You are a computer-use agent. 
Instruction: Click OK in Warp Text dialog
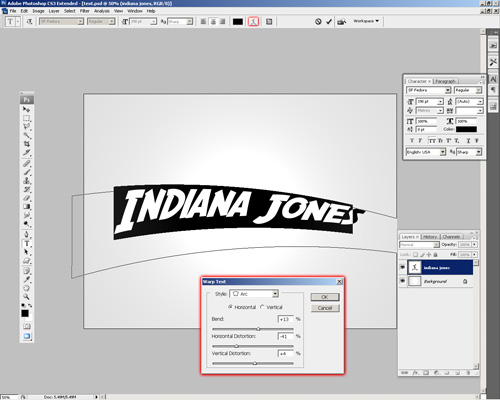pyautogui.click(x=325, y=297)
